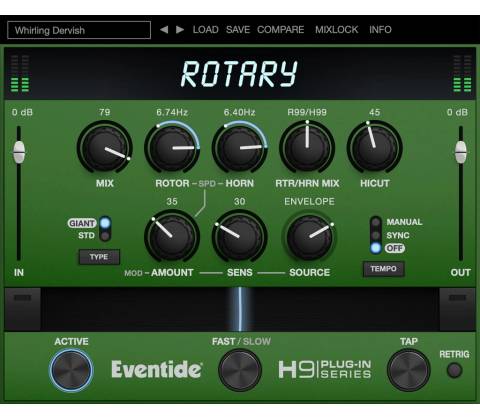Click the MIX value 79

[105, 112]
